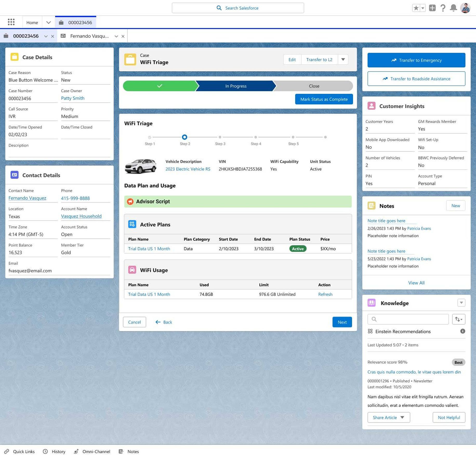The height and width of the screenshot is (458, 476).
Task: Select the Close path stage
Action: [314, 86]
